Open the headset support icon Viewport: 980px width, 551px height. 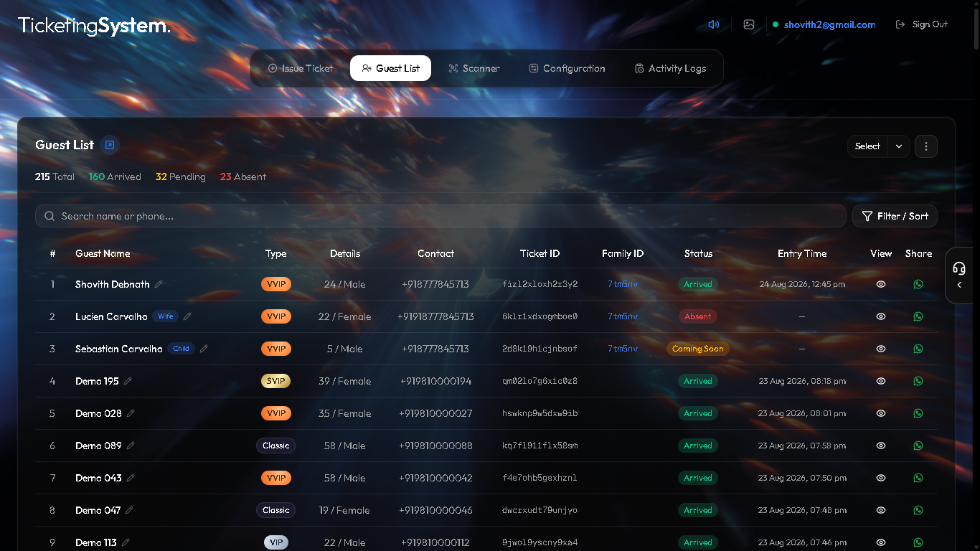[x=959, y=268]
